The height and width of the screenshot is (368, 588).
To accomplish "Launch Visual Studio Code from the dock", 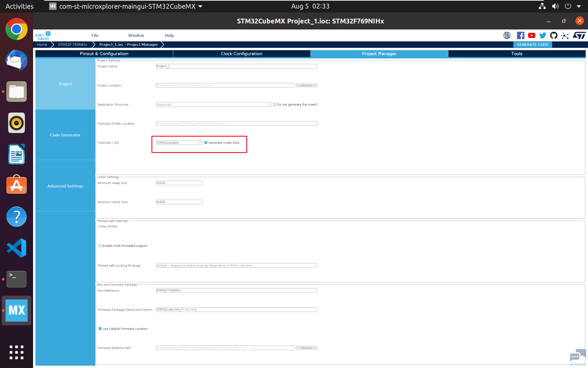I will 17,248.
